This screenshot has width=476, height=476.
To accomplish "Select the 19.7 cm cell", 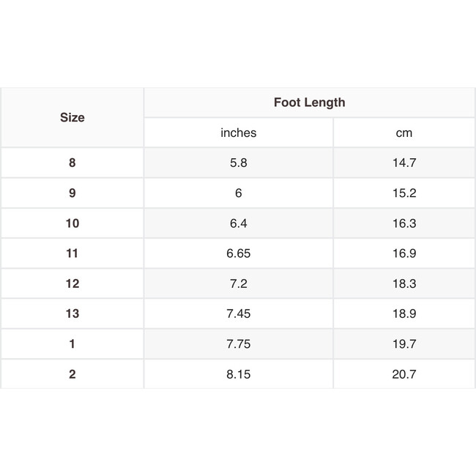I will pos(404,343).
